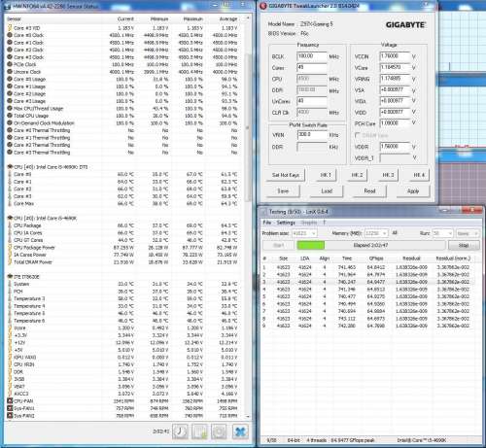This screenshot has height=448, width=486.
Task: Click the fan icon beside Sys-FAN1
Action: (x=10, y=408)
